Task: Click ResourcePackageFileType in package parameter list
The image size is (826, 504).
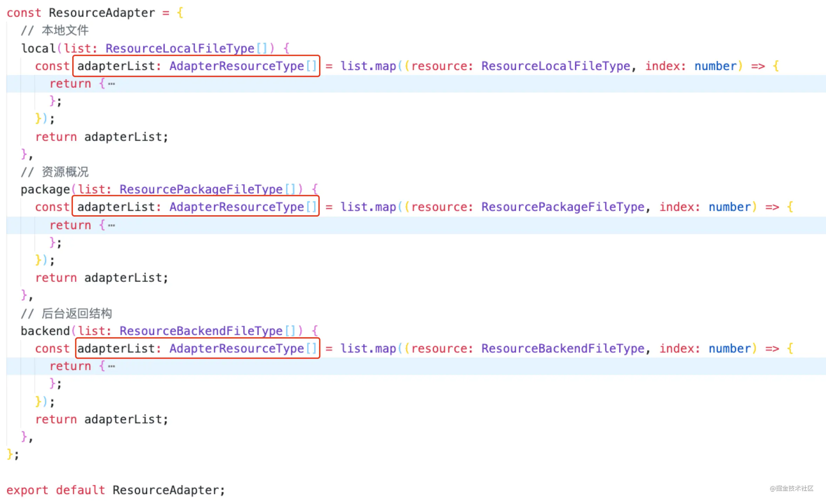Action: tap(201, 190)
